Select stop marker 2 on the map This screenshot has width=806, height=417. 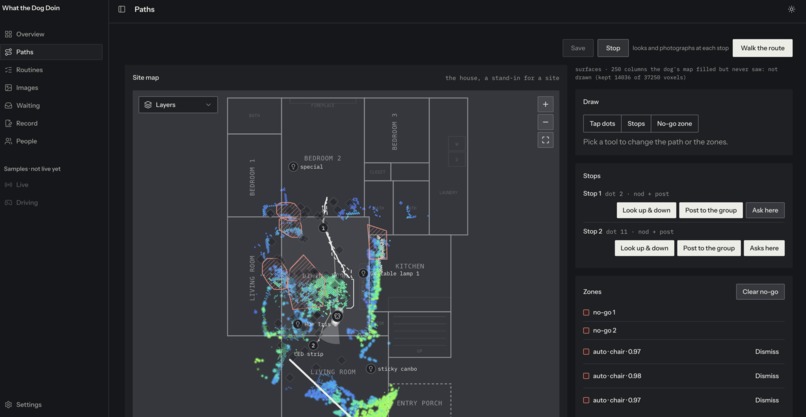313,346
